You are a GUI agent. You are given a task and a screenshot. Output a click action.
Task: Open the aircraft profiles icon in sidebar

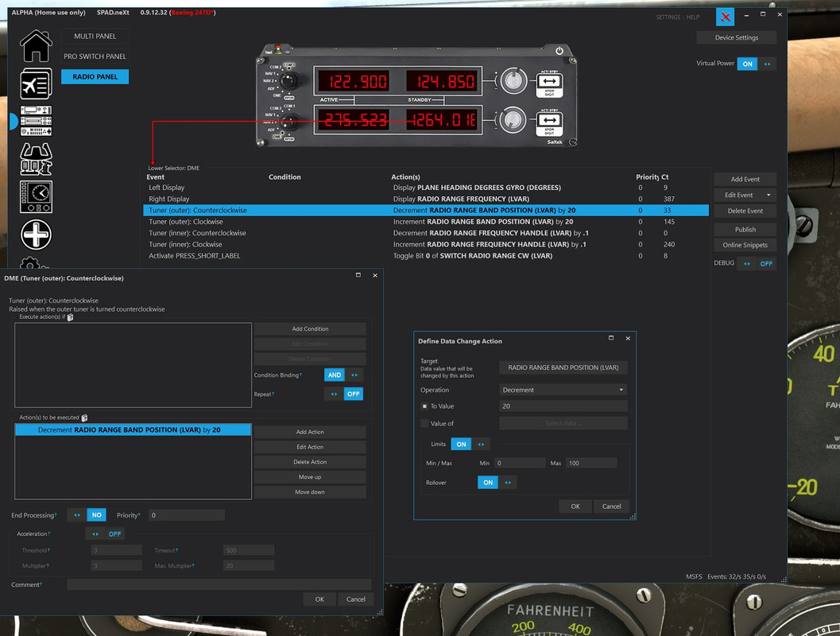point(36,83)
